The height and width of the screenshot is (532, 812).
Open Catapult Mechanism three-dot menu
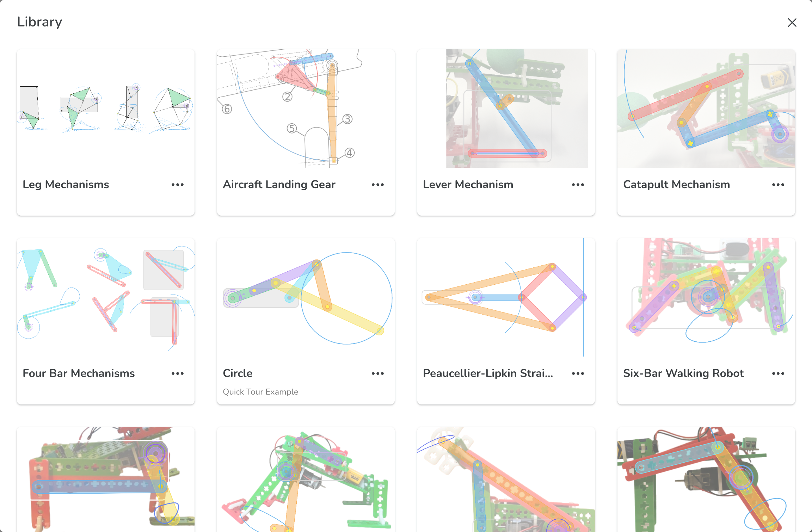(x=778, y=185)
